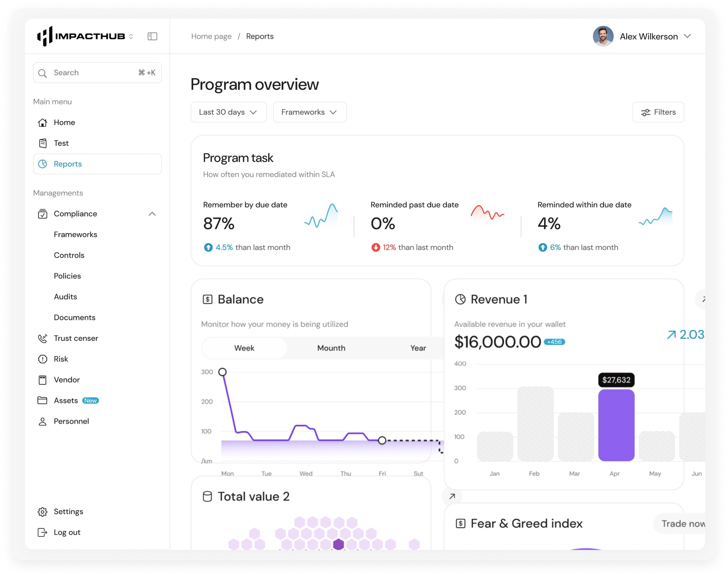
Task: Go to Home page breadcrumb link
Action: [211, 36]
